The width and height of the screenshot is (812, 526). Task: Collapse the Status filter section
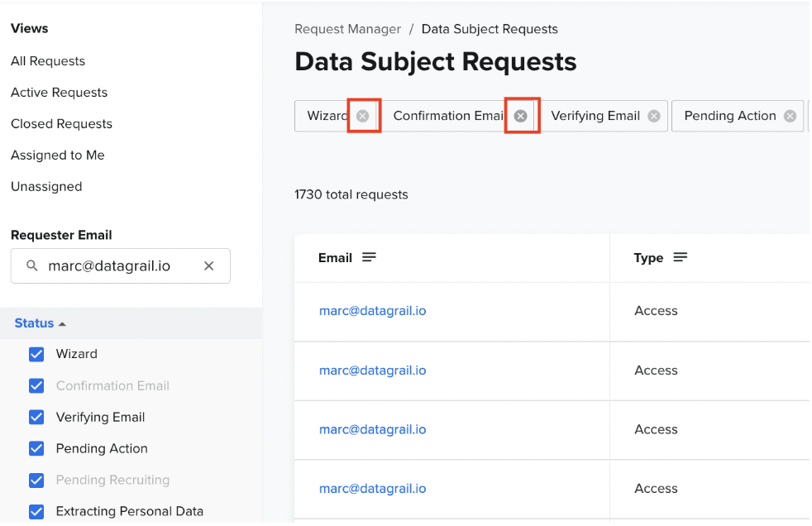pos(41,323)
